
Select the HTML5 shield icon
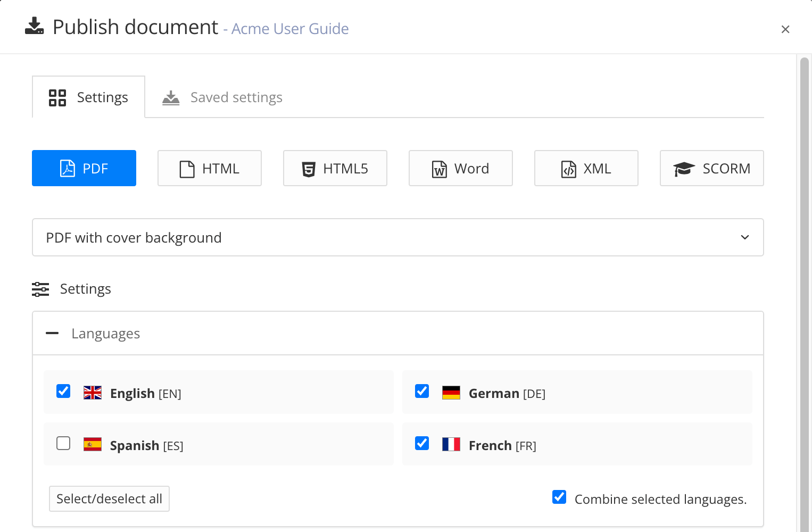point(309,168)
